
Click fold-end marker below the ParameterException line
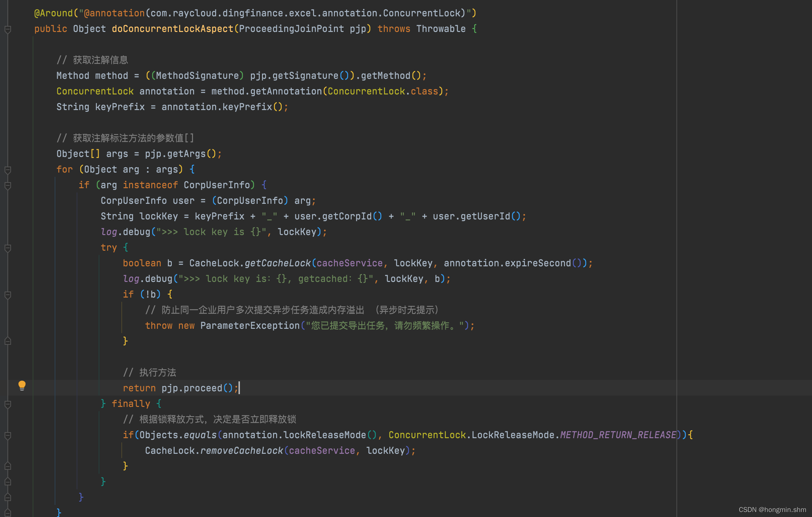click(7, 341)
